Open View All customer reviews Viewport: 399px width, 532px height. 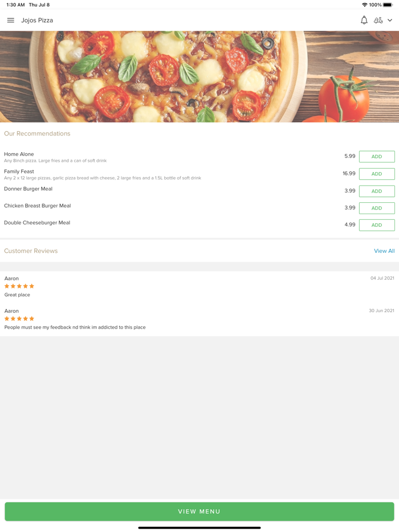pos(384,251)
